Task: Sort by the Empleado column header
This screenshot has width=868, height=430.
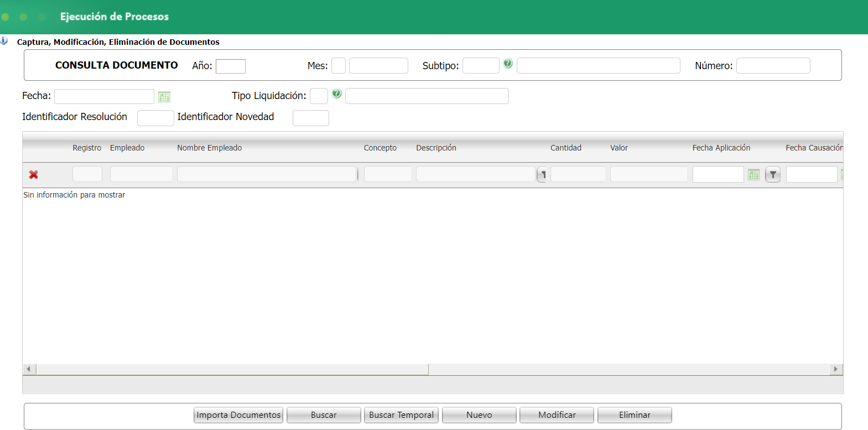Action: coord(127,148)
